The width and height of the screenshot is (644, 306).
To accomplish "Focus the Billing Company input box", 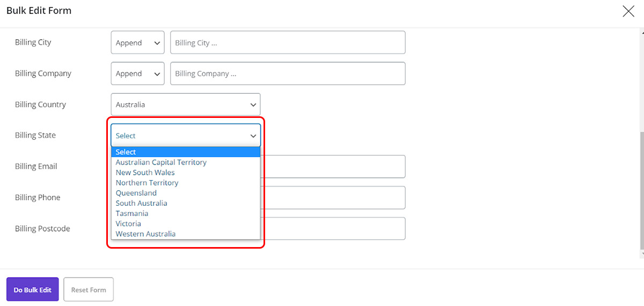I will pyautogui.click(x=287, y=74).
